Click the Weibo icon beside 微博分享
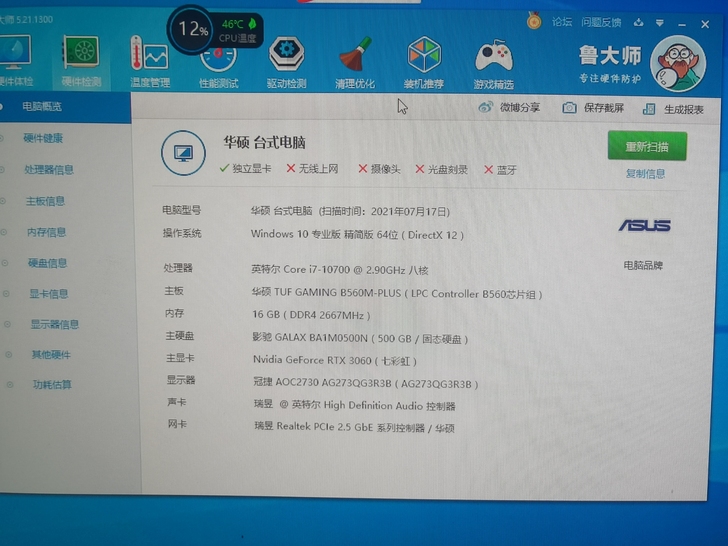728x546 pixels. tap(486, 107)
